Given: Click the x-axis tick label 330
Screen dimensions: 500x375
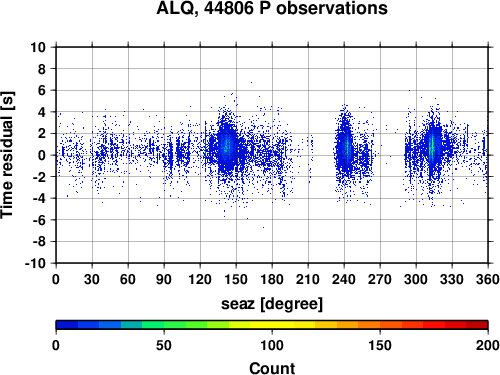Looking at the screenshot, I should [452, 279].
